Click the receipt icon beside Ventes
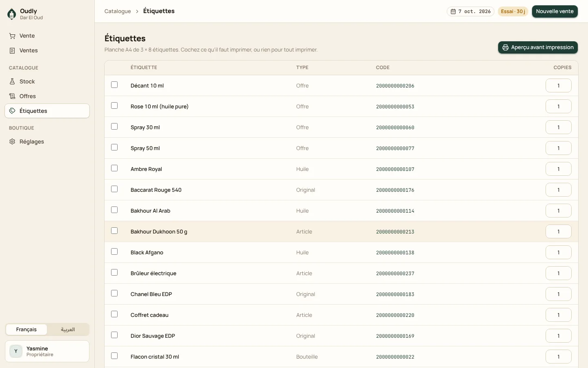Screen dimensions: 588x368 [x=12, y=51]
